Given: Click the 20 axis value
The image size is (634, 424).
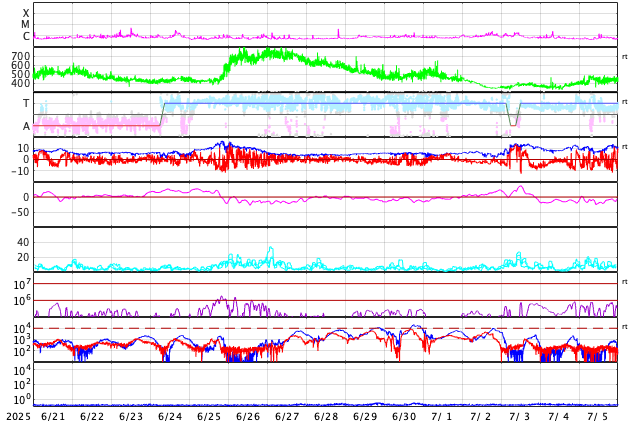Looking at the screenshot, I should pyautogui.click(x=23, y=257).
